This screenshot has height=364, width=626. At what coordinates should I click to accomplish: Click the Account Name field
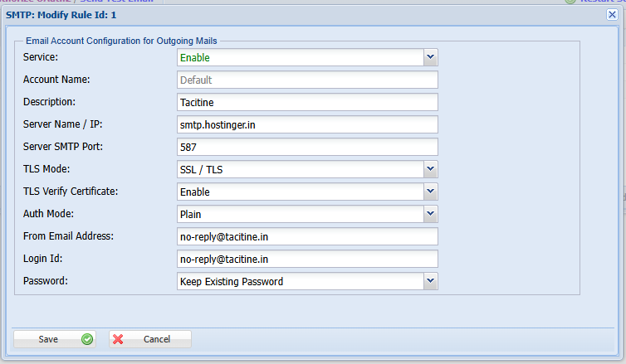307,80
